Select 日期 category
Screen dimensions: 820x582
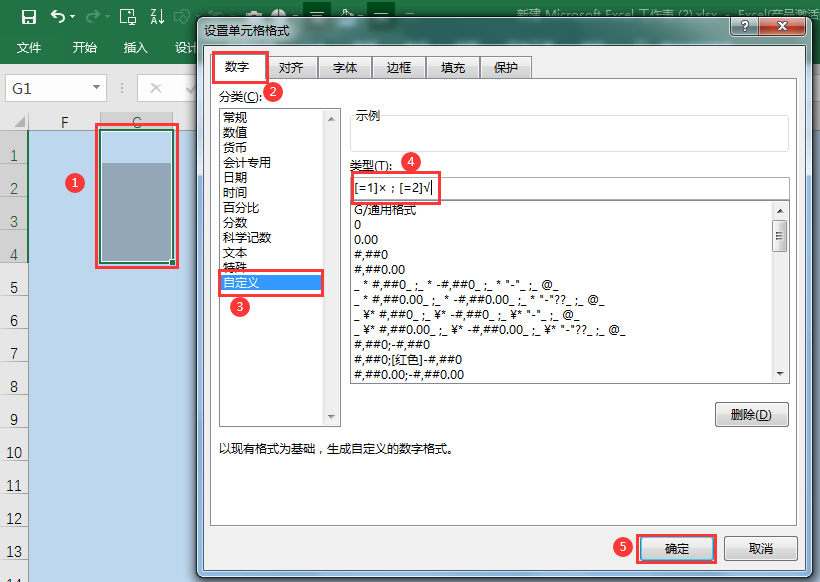click(235, 177)
